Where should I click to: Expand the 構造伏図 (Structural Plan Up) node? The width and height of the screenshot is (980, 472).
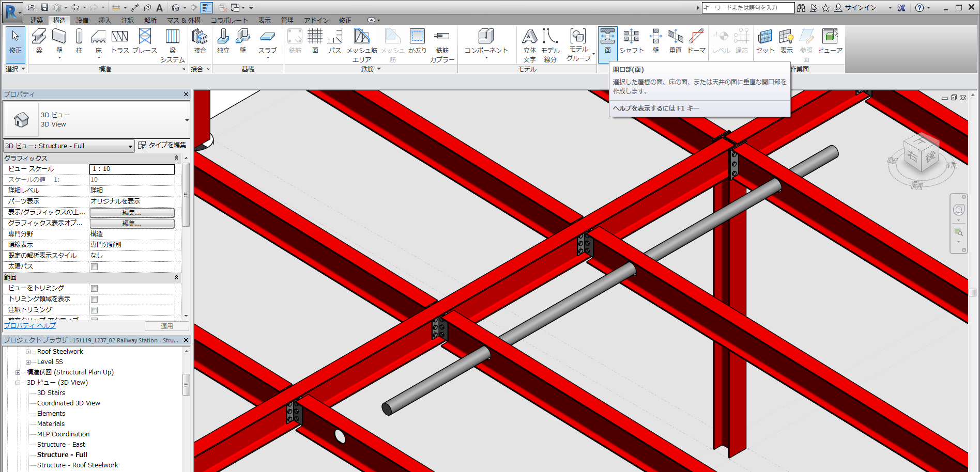pyautogui.click(x=18, y=372)
